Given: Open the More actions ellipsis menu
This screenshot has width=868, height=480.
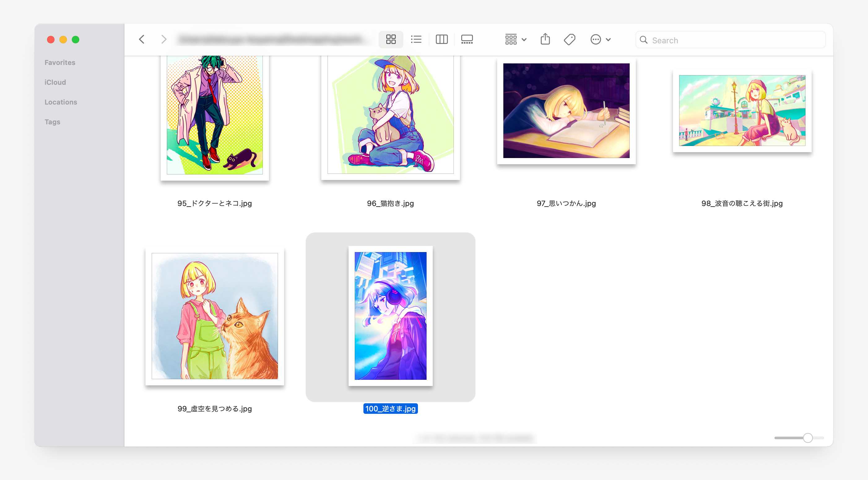Looking at the screenshot, I should pyautogui.click(x=595, y=40).
